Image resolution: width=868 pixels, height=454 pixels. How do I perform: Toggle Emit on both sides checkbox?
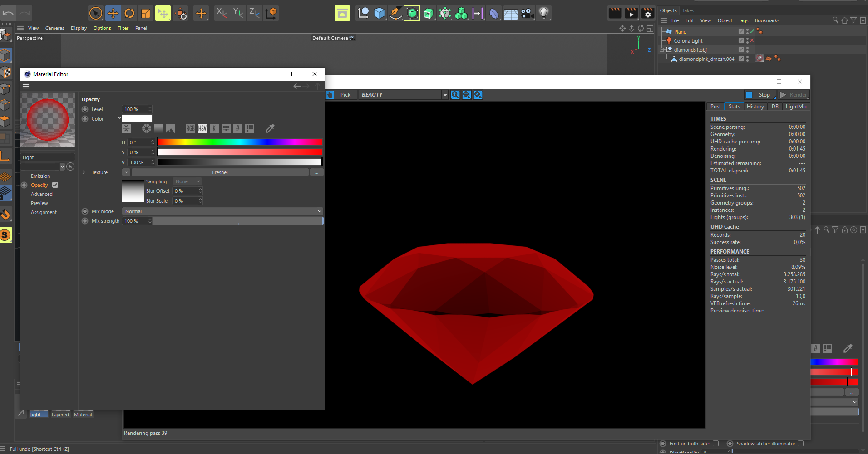pyautogui.click(x=716, y=444)
